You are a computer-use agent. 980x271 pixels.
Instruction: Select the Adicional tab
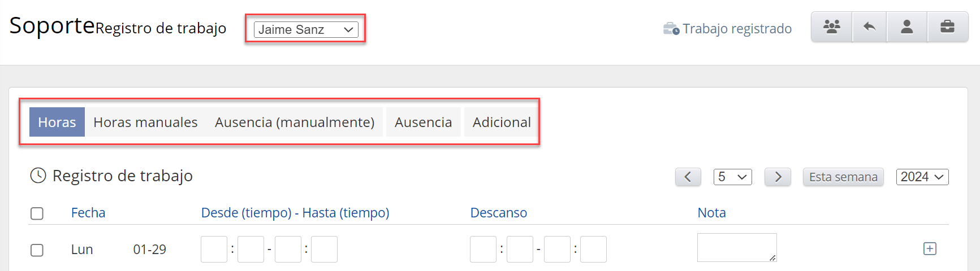tap(502, 122)
